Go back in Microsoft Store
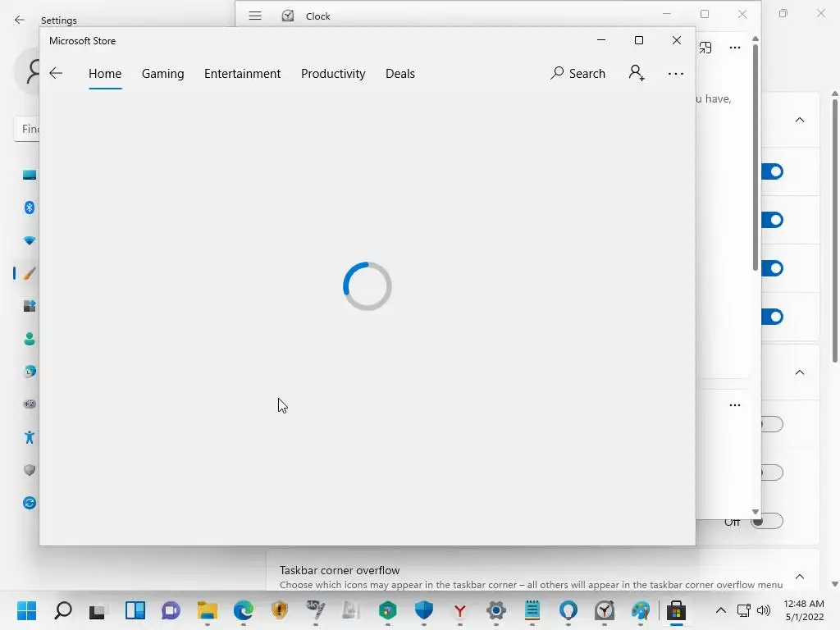This screenshot has height=630, width=840. tap(56, 73)
